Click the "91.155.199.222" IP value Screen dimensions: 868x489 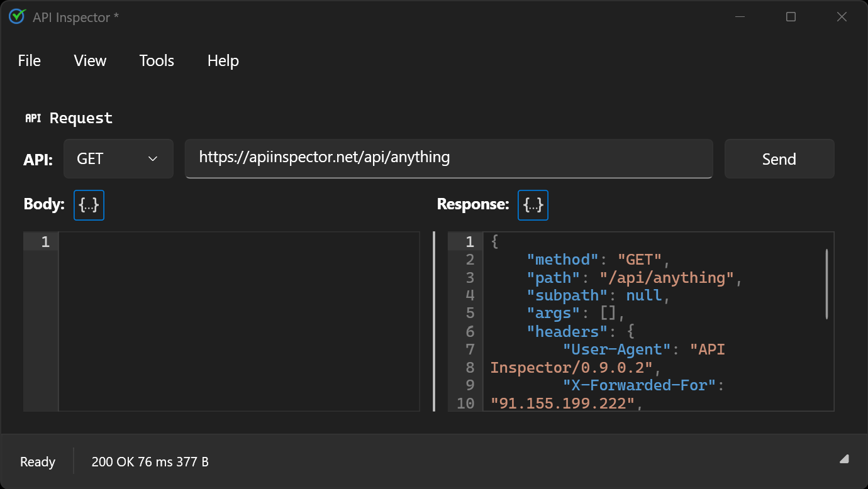[x=562, y=403]
